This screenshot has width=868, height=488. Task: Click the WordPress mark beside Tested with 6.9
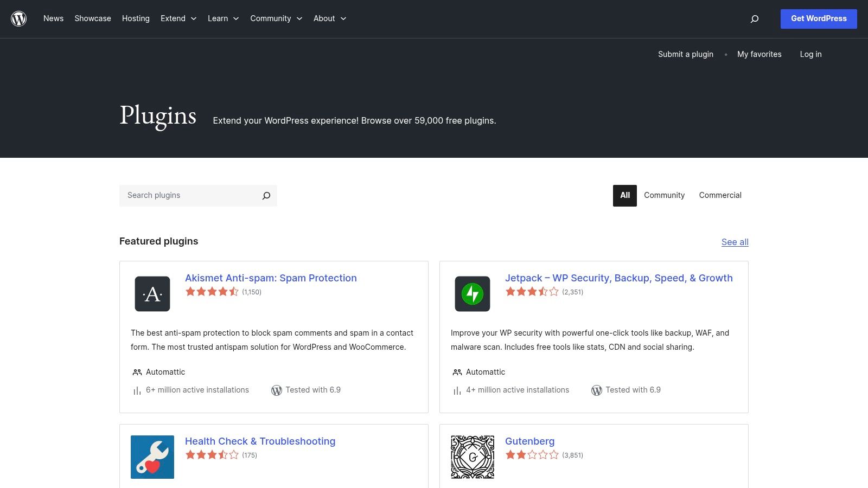click(x=277, y=390)
